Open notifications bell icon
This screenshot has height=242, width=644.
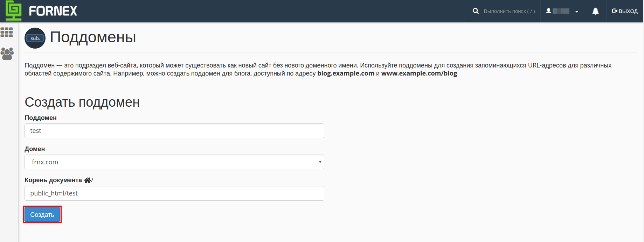[x=595, y=11]
